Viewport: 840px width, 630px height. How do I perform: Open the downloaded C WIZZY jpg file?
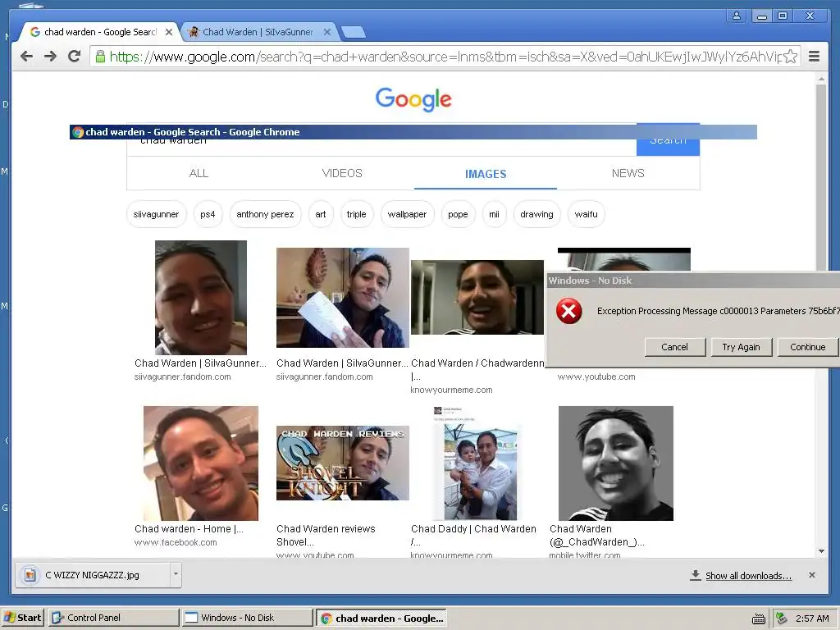tap(92, 575)
